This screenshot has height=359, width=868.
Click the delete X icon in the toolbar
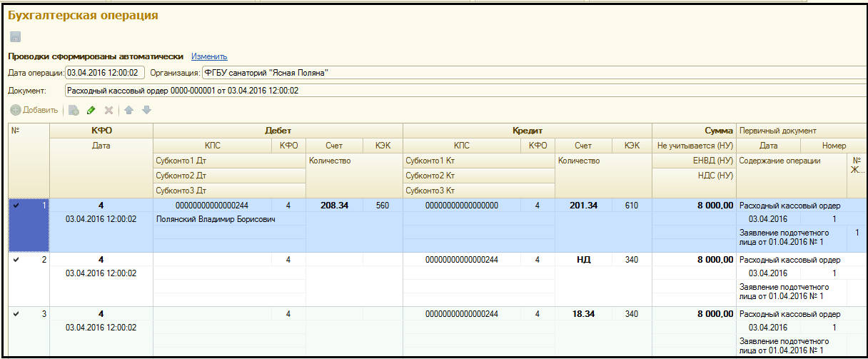[x=108, y=110]
